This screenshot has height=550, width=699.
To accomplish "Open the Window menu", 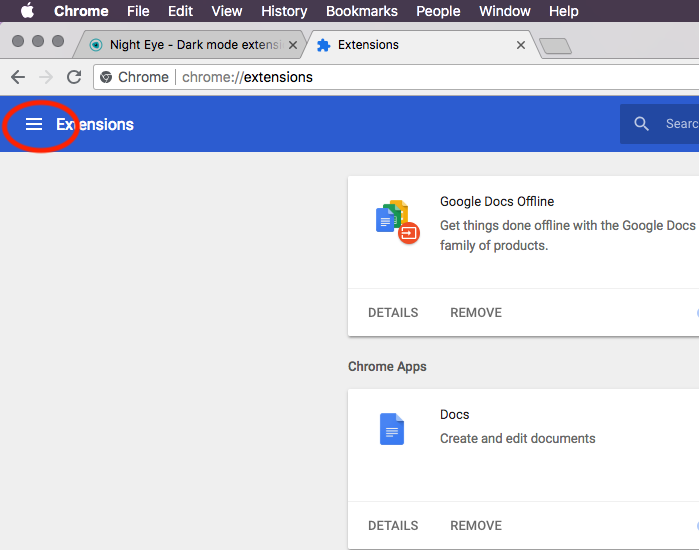I will pos(505,11).
